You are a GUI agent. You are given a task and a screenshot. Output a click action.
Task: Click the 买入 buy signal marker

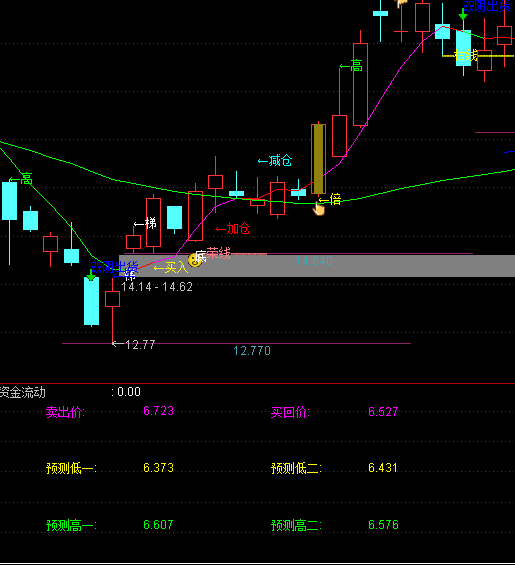pos(171,267)
